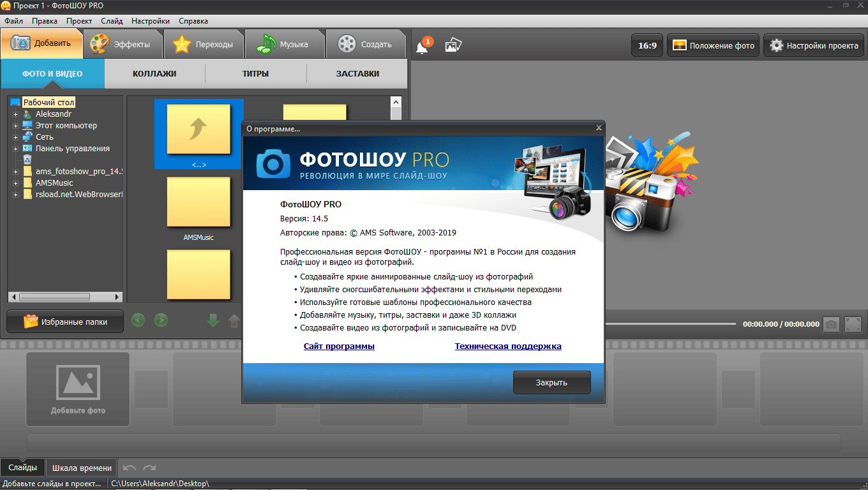Select the ФОТО И ВИДЕО subtab

click(x=52, y=73)
